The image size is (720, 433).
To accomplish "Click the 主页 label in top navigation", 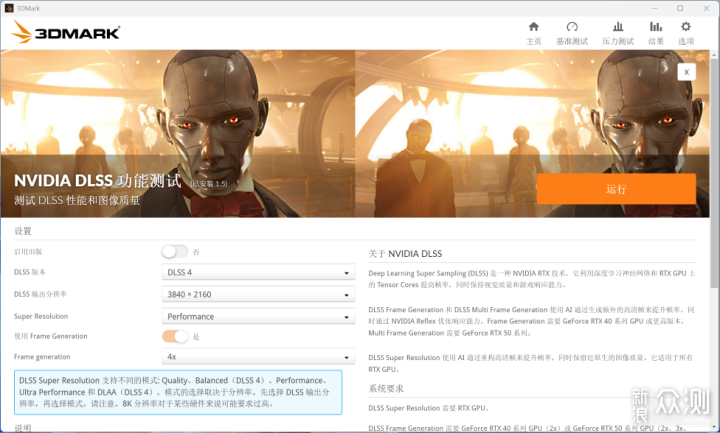I will click(x=534, y=41).
